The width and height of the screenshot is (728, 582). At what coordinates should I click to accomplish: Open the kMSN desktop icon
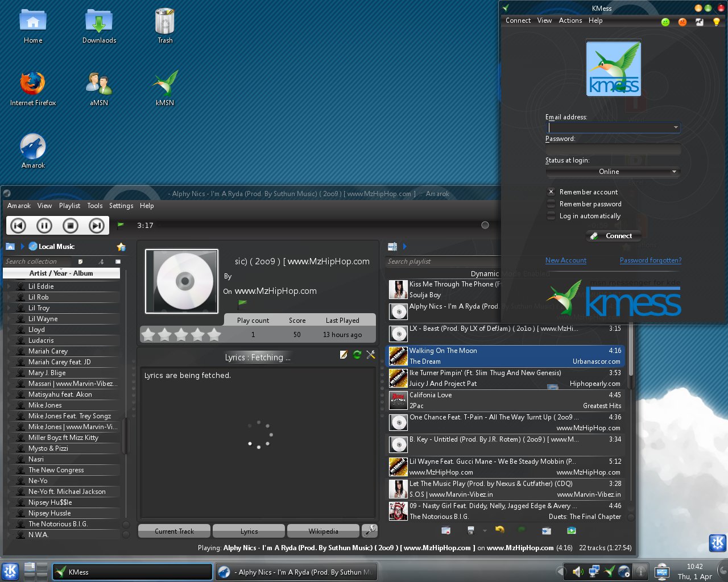(x=165, y=89)
